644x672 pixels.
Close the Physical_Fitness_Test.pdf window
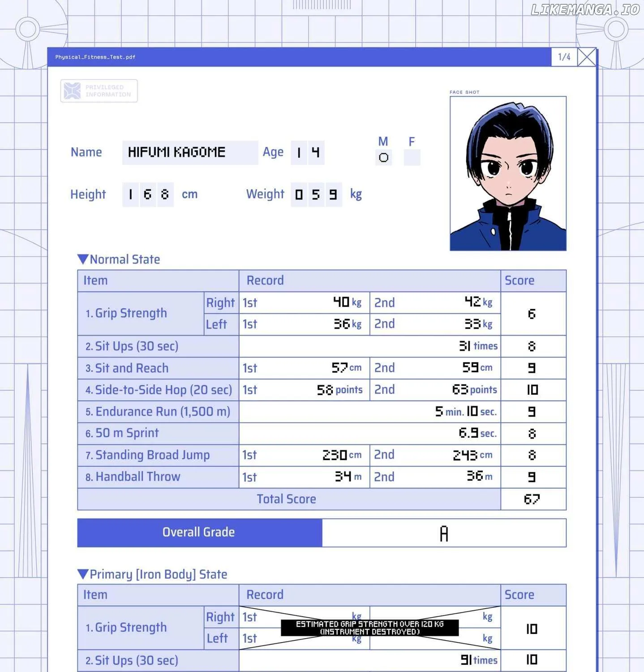(x=586, y=57)
